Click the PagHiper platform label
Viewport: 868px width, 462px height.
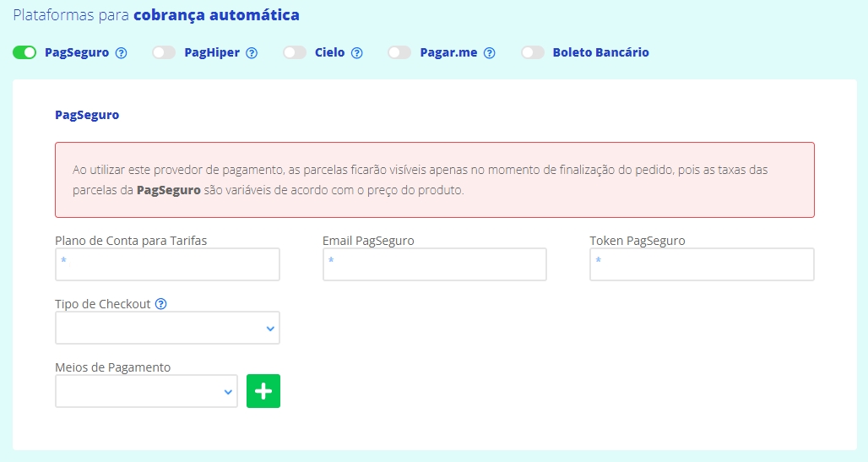click(x=212, y=52)
